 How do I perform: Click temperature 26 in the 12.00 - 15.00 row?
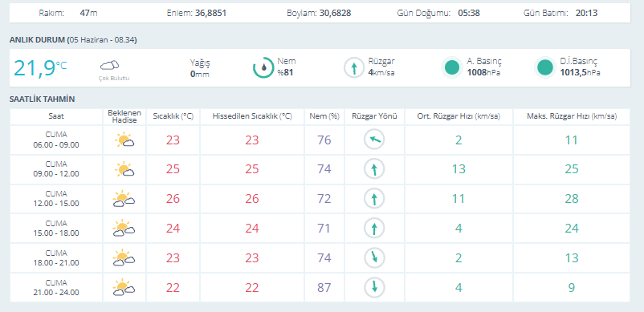pos(173,199)
